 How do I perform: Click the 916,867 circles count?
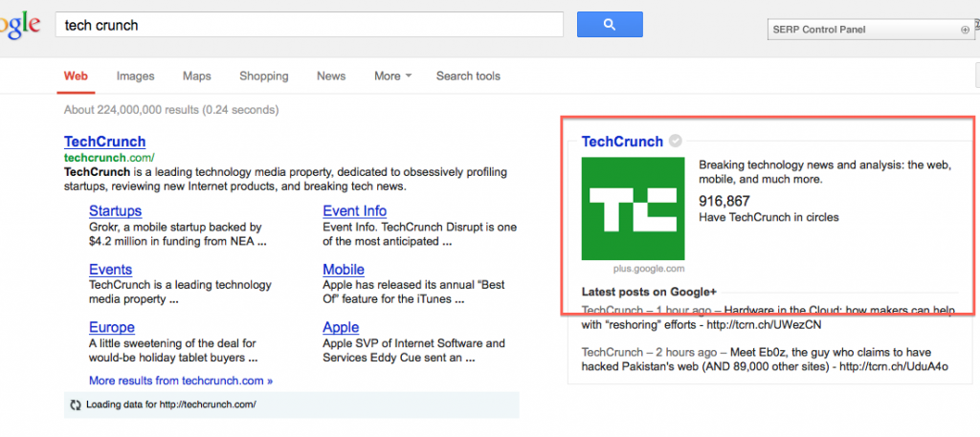724,201
